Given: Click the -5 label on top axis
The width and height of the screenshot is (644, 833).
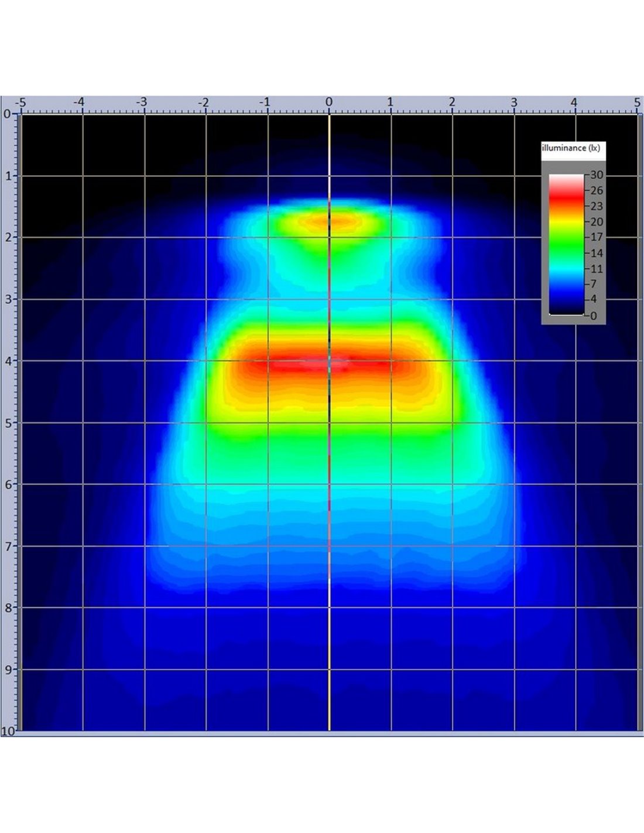Looking at the screenshot, I should [20, 103].
